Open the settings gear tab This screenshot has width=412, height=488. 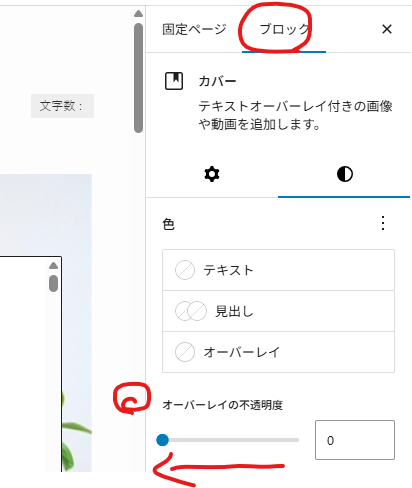click(212, 174)
